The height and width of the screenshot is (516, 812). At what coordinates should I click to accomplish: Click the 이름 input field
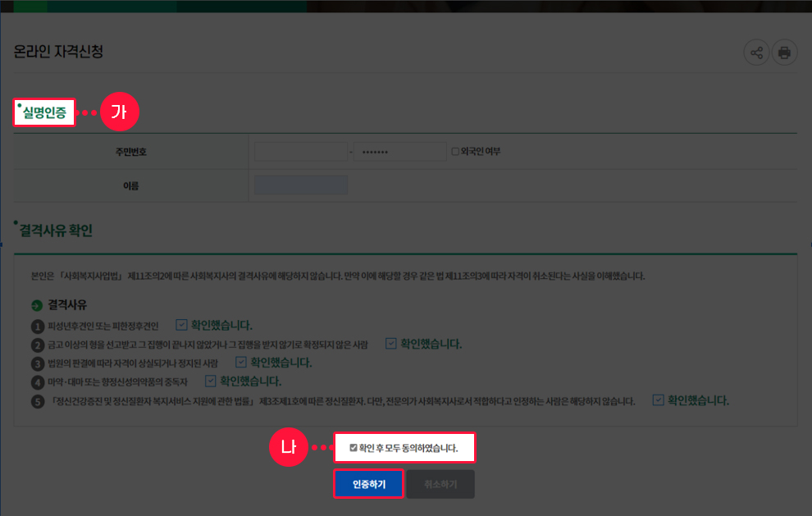tap(300, 185)
